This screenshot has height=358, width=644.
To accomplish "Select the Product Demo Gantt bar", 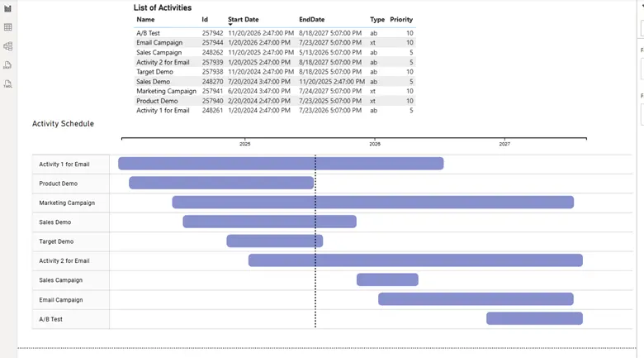I will [x=221, y=183].
